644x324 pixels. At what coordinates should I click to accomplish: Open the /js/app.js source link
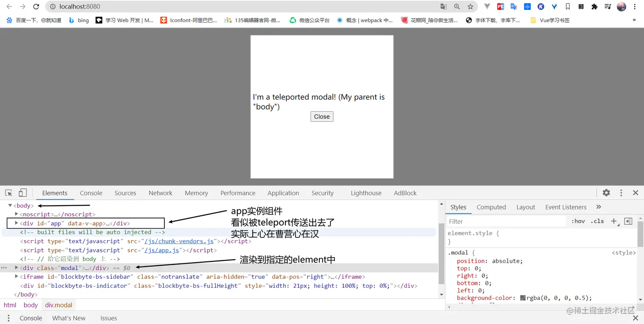pyautogui.click(x=161, y=250)
